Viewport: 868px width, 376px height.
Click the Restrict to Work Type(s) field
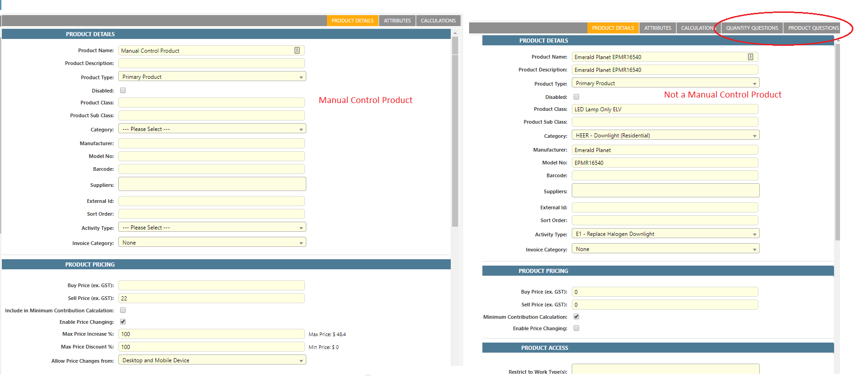665,369
